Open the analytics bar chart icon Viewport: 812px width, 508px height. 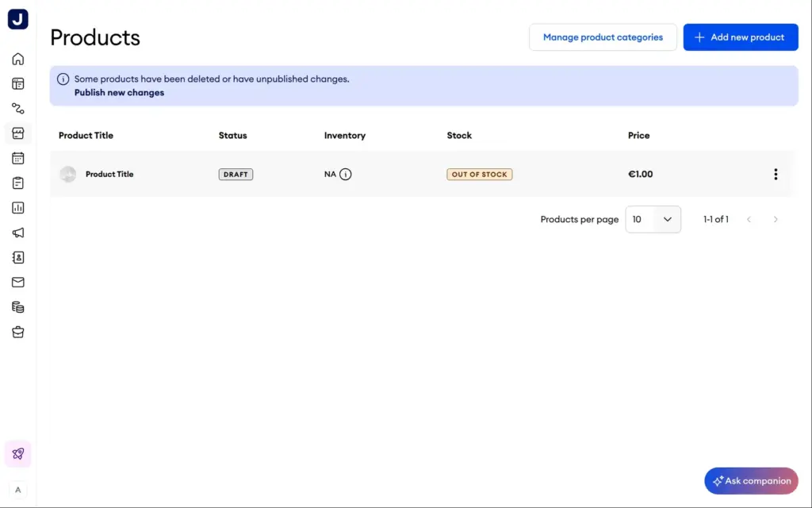(18, 208)
